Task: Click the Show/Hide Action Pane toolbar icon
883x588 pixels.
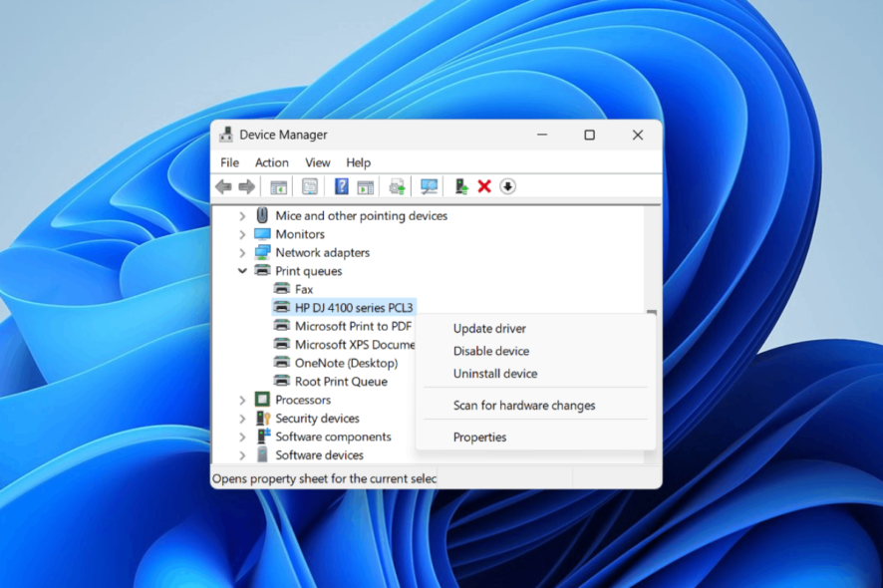Action: pos(366,187)
